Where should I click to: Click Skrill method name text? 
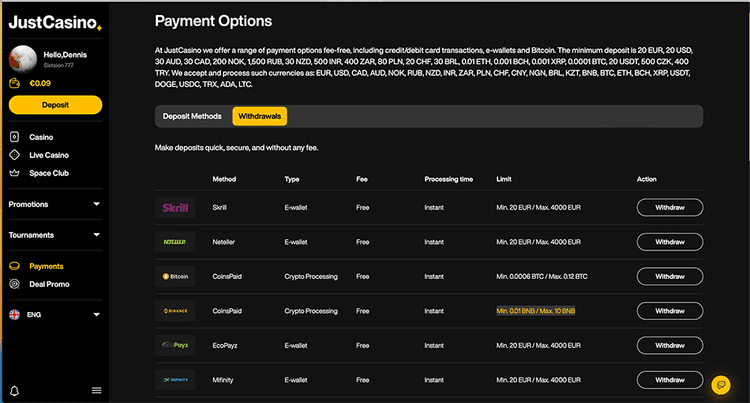pos(220,207)
